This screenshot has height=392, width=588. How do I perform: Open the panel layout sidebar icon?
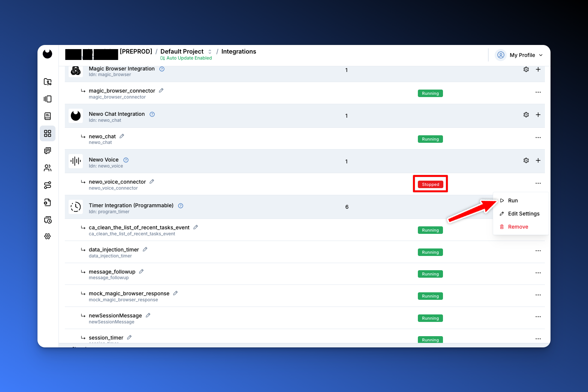click(48, 99)
